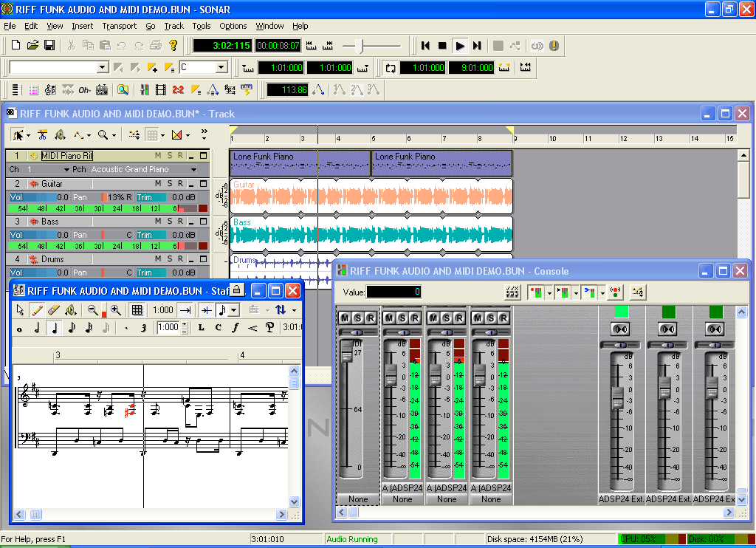Zoom in with Staff view magnifier plus
This screenshot has height=548, width=756.
click(x=115, y=310)
